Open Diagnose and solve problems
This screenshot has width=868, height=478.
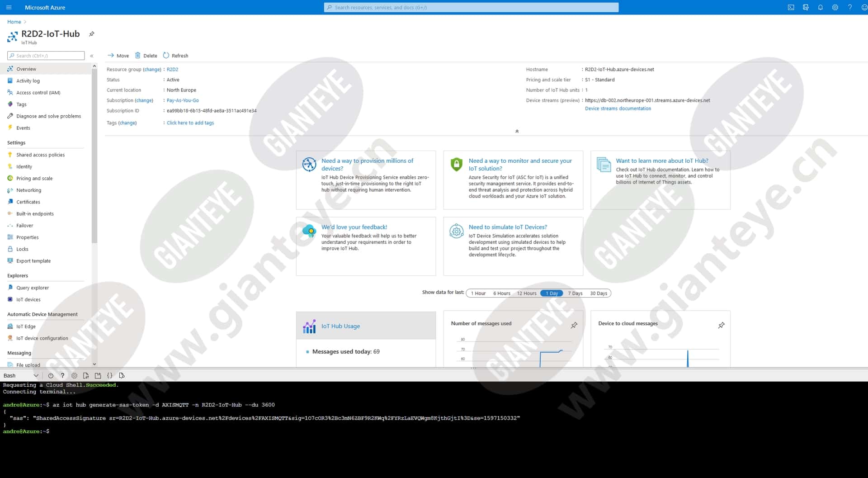point(49,116)
